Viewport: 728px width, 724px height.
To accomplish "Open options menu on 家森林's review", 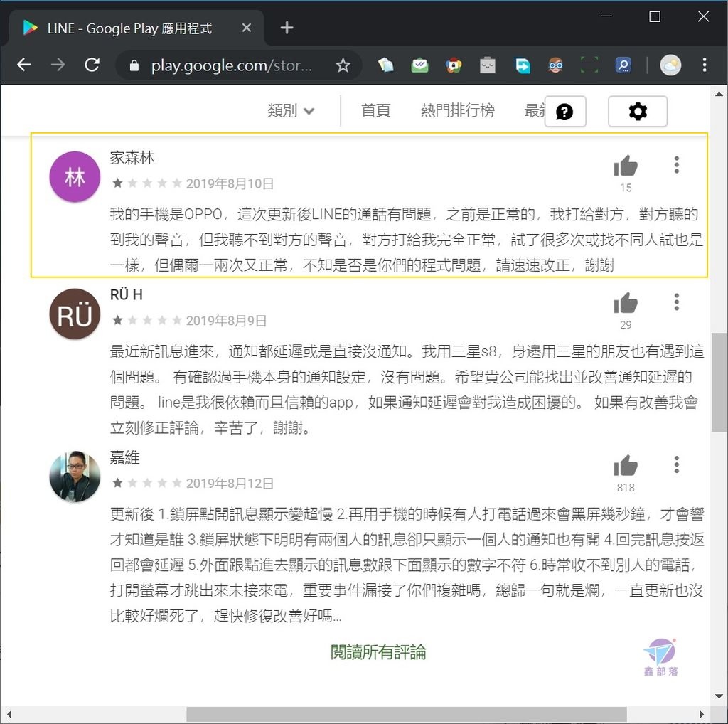I will point(677,165).
